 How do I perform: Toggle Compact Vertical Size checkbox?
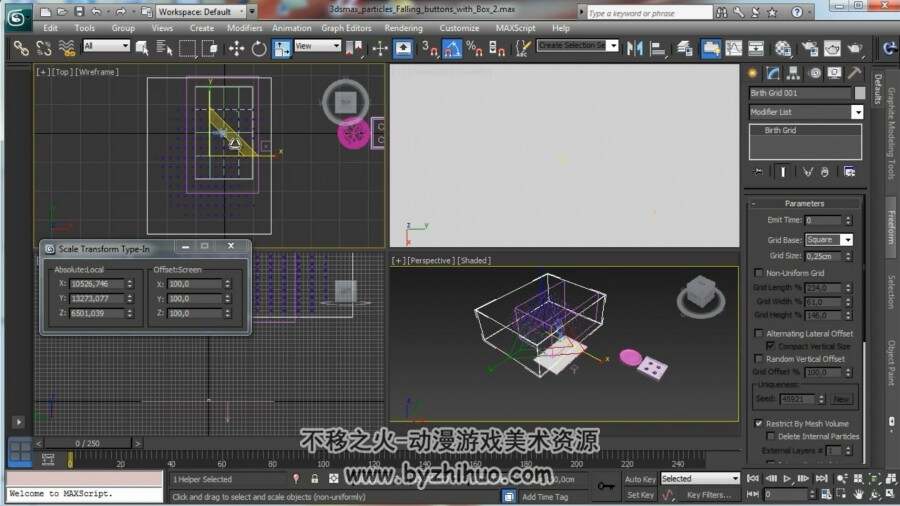click(770, 345)
